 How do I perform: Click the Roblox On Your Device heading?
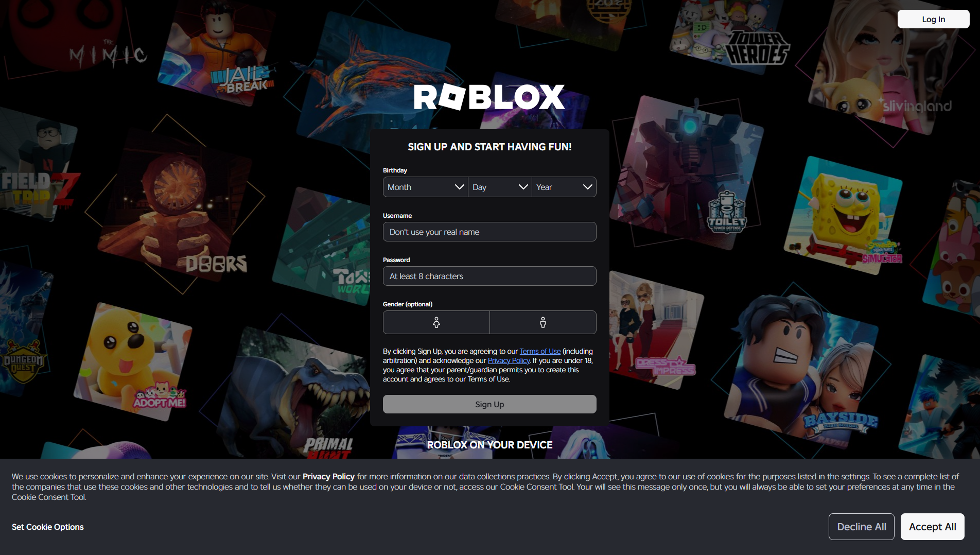pos(489,445)
